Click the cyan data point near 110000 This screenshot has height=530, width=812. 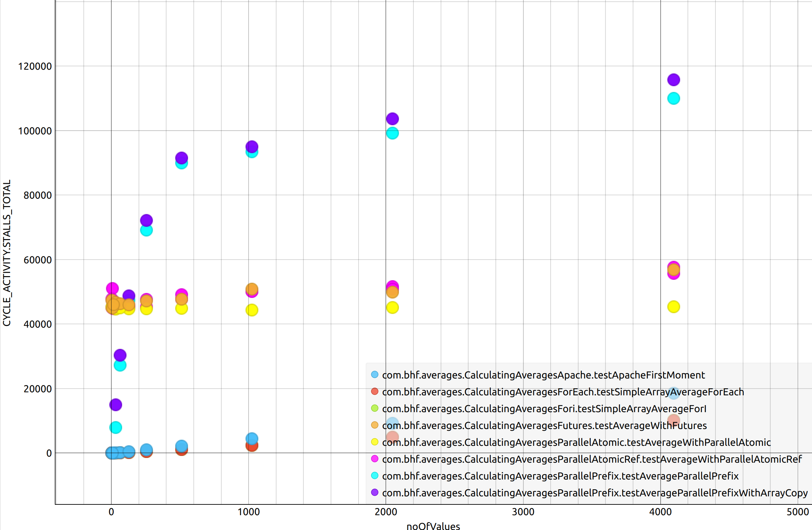(673, 99)
